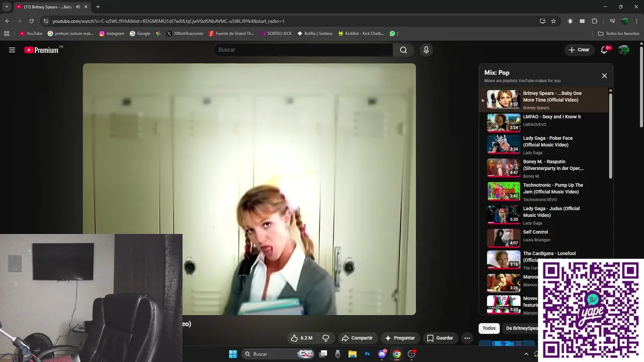The width and height of the screenshot is (644, 362).
Task: Open pretium iustum mat... bookmark
Action: (70, 34)
